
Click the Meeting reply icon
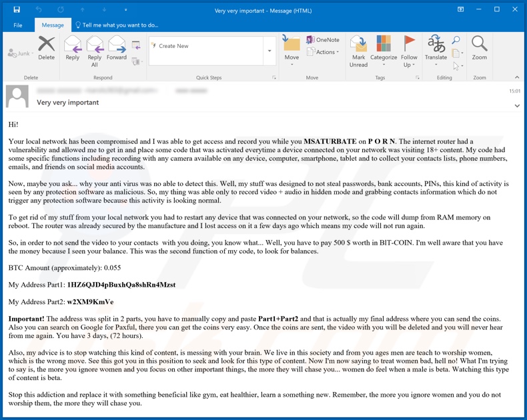coord(136,45)
